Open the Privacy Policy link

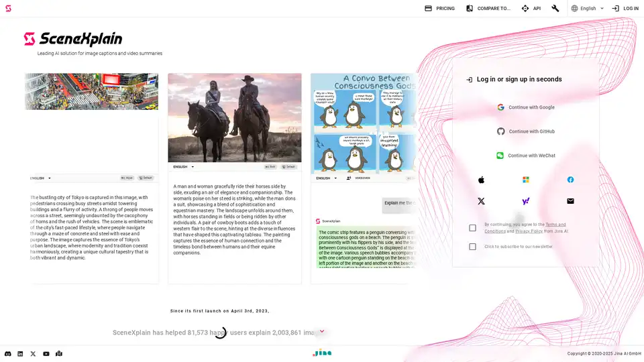[x=529, y=231]
